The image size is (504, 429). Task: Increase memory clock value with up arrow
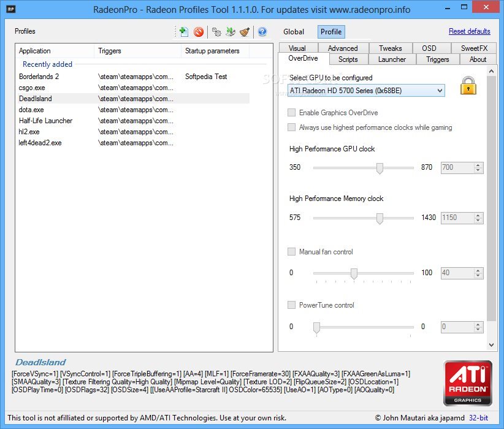(478, 215)
